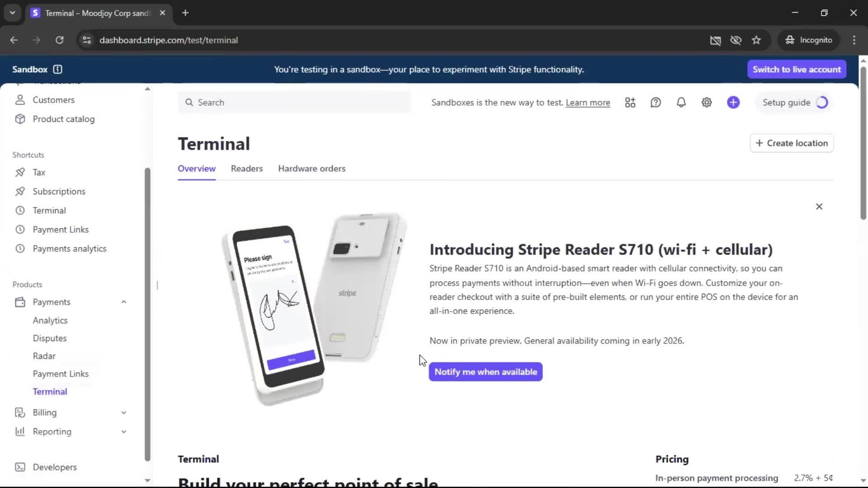868x488 pixels.
Task: Click the purple plus create icon
Action: pos(733,103)
